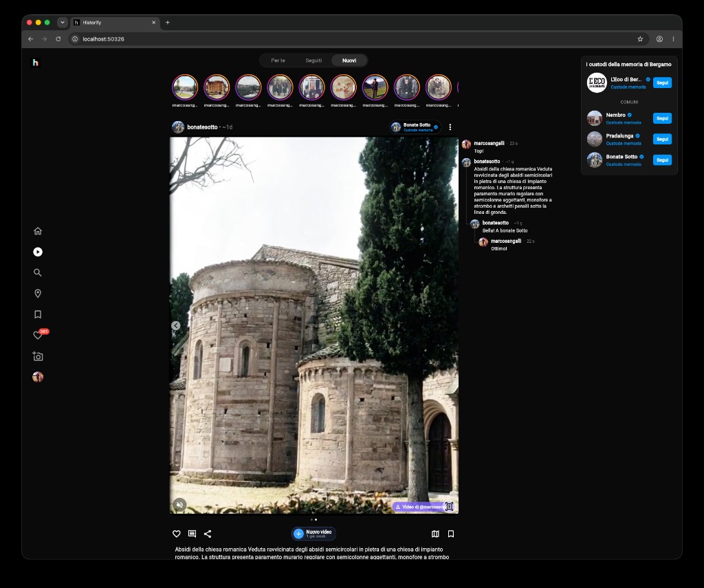
Task: Select the Historify browser tab
Action: (115, 23)
